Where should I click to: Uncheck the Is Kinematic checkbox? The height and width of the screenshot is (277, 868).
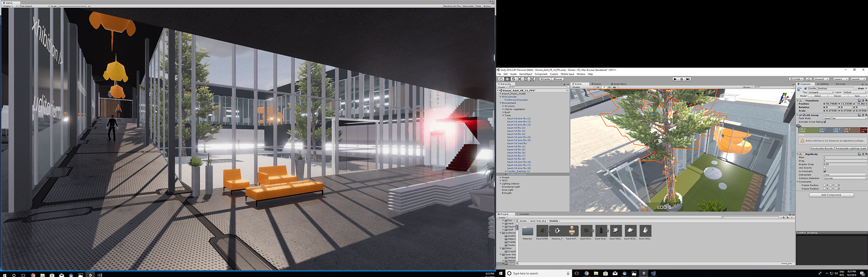(825, 171)
